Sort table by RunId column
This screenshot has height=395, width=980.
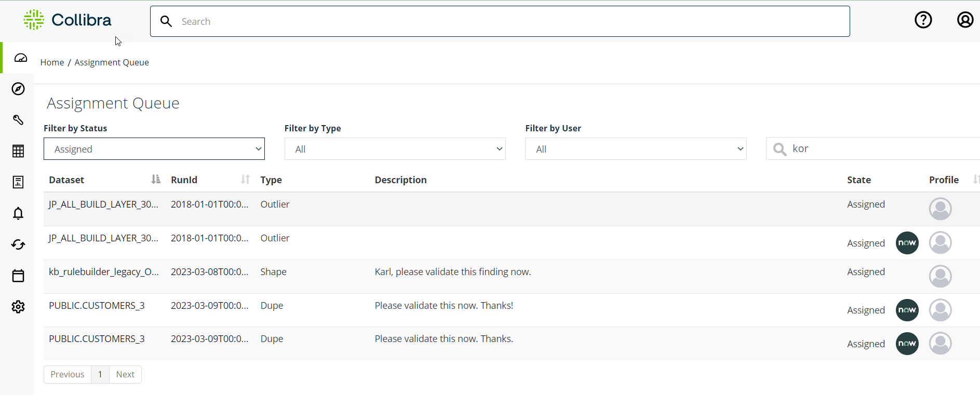245,180
